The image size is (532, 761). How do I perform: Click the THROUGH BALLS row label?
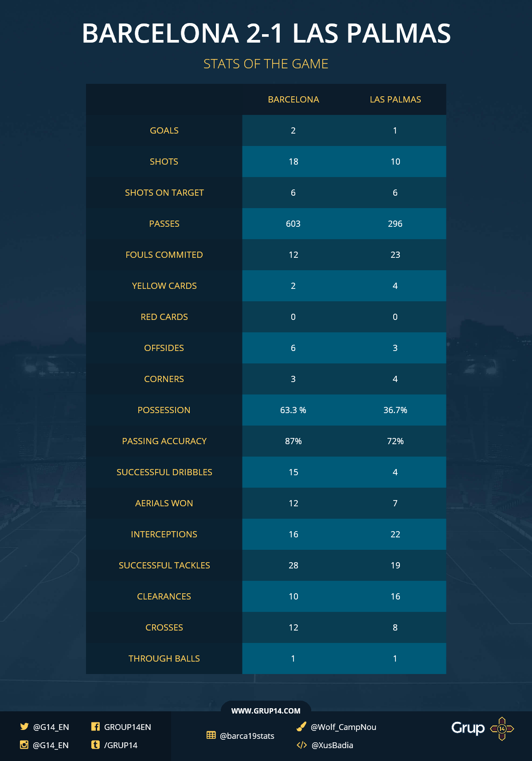[x=164, y=658]
